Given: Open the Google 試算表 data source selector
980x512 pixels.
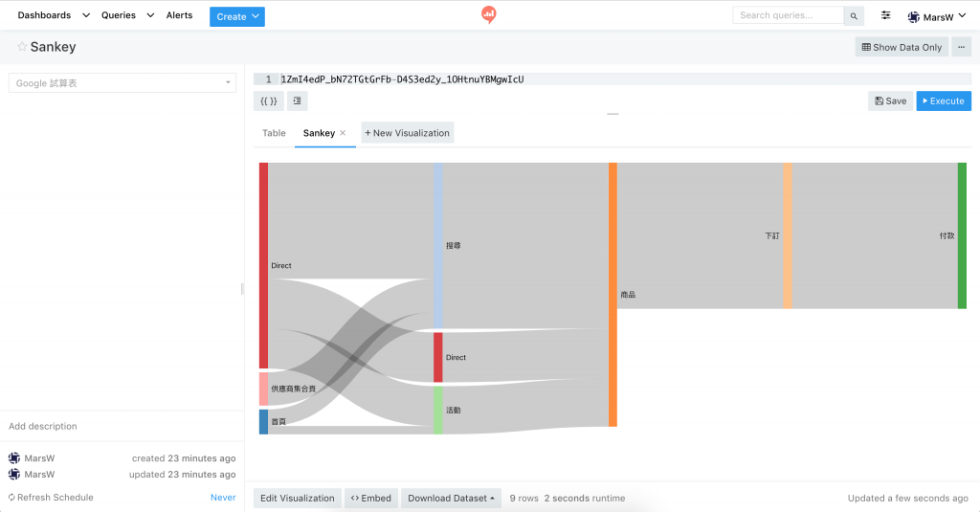Looking at the screenshot, I should (122, 82).
